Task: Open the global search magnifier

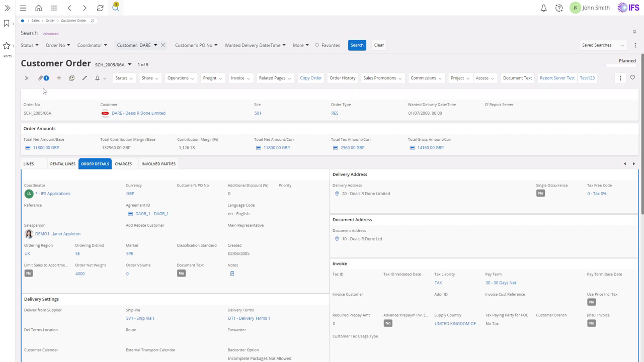Action: pos(116,8)
